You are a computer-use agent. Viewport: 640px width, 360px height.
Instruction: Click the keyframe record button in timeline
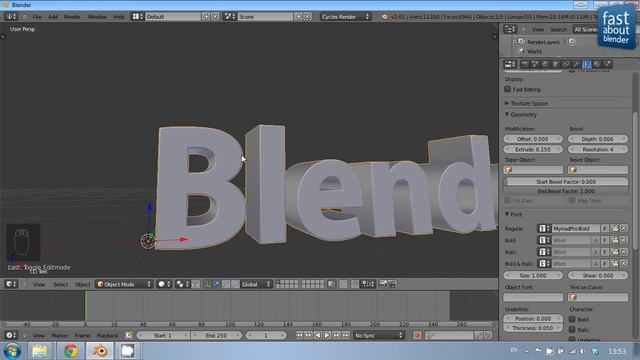click(x=417, y=336)
